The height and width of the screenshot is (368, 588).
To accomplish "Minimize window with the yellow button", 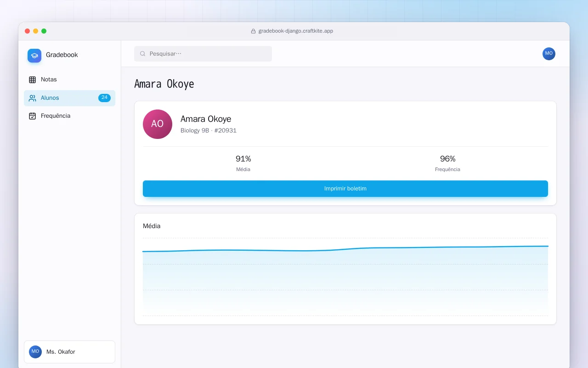I will 36,31.
